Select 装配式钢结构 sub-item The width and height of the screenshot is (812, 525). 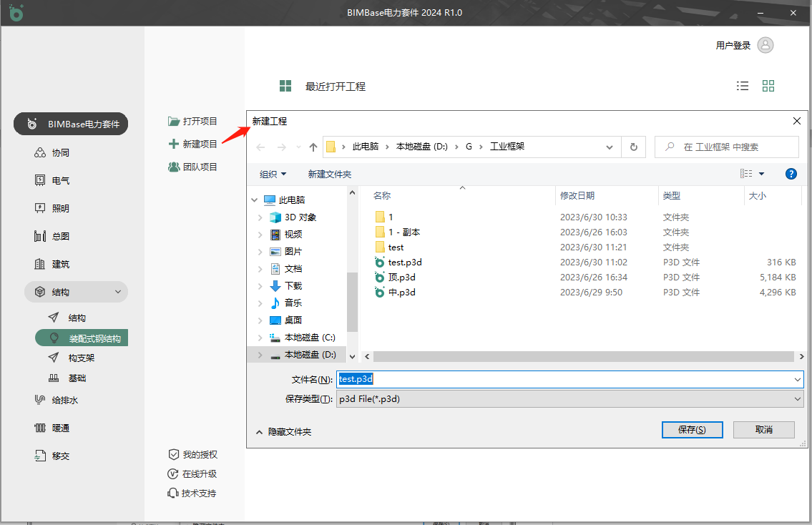click(82, 338)
